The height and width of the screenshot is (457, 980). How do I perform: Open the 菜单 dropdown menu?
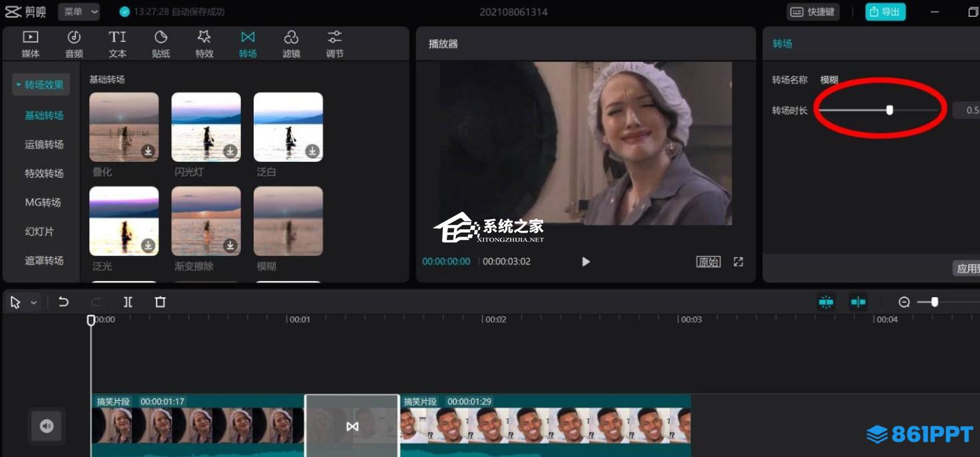tap(79, 11)
